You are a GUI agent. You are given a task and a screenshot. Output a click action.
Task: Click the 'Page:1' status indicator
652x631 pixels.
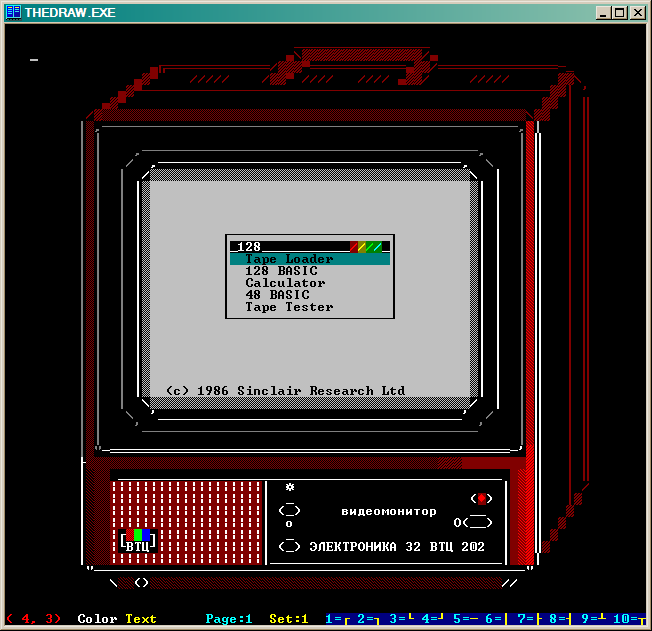[x=229, y=619]
